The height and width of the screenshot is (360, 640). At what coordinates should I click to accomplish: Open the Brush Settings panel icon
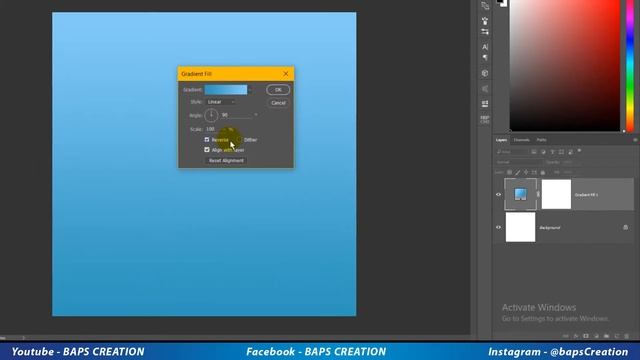[x=485, y=20]
